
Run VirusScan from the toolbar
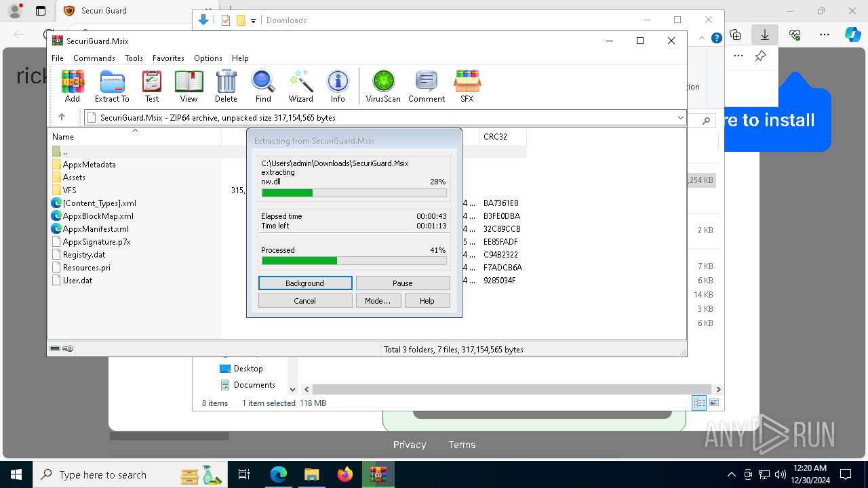coord(383,86)
